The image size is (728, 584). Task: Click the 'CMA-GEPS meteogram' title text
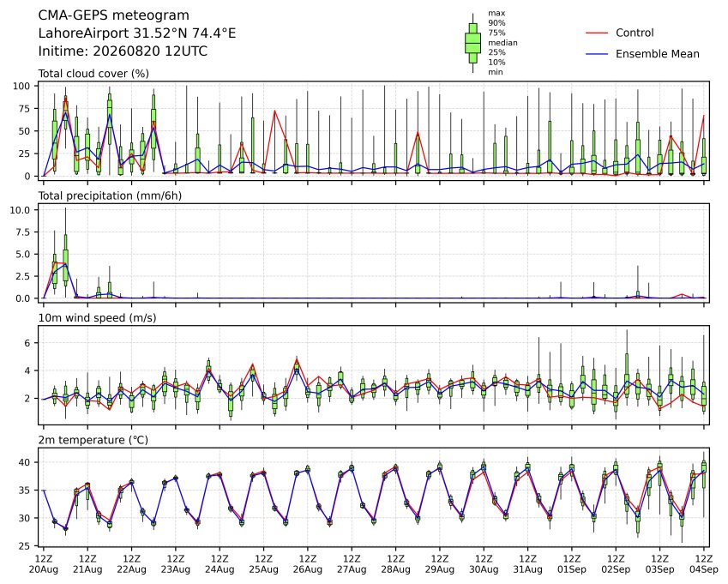pyautogui.click(x=114, y=15)
